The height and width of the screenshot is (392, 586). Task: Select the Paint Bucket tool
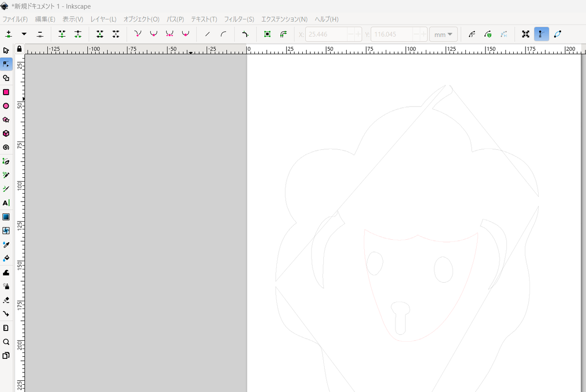coord(6,258)
